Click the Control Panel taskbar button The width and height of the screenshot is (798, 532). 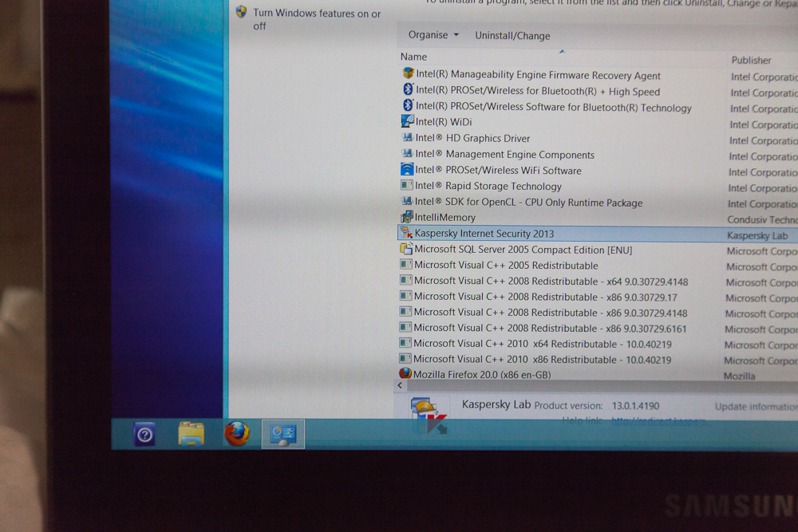pyautogui.click(x=283, y=434)
